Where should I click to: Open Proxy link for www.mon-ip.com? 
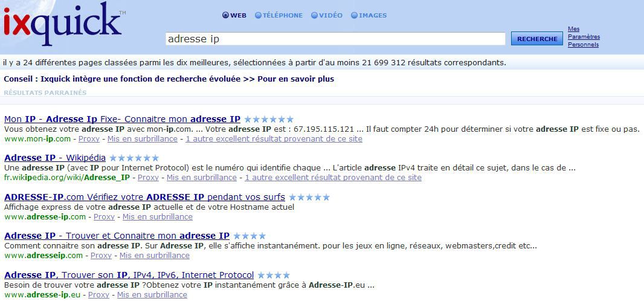click(x=89, y=139)
